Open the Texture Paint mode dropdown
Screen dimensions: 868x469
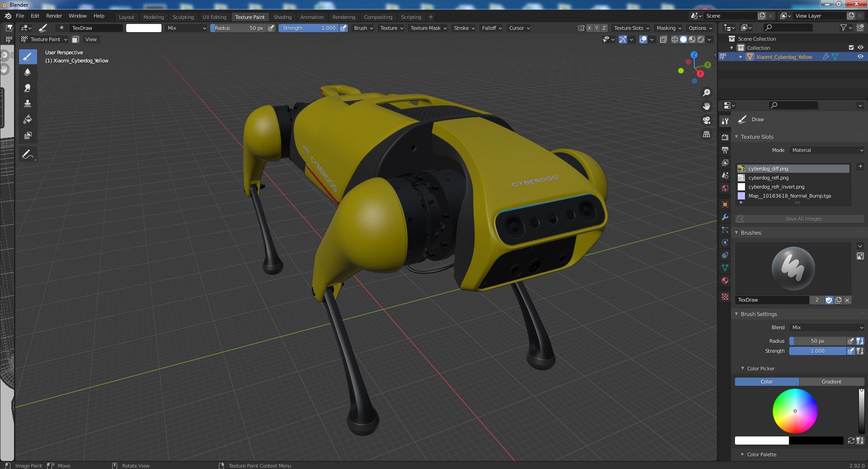[x=45, y=39]
